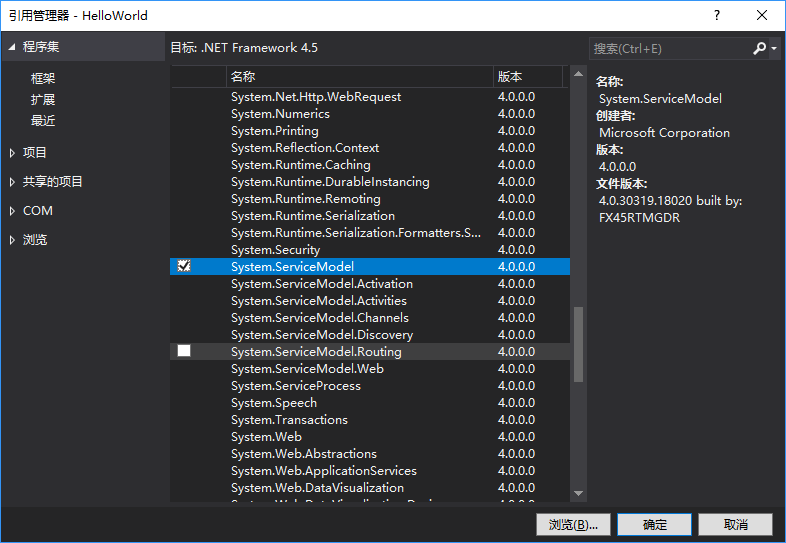
Task: Click the 取消 button
Action: [735, 524]
